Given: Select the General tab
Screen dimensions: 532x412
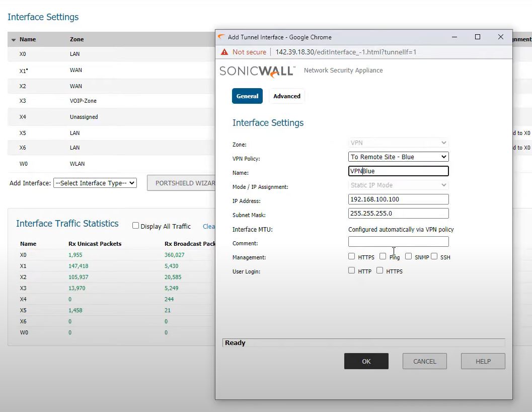Looking at the screenshot, I should click(247, 96).
